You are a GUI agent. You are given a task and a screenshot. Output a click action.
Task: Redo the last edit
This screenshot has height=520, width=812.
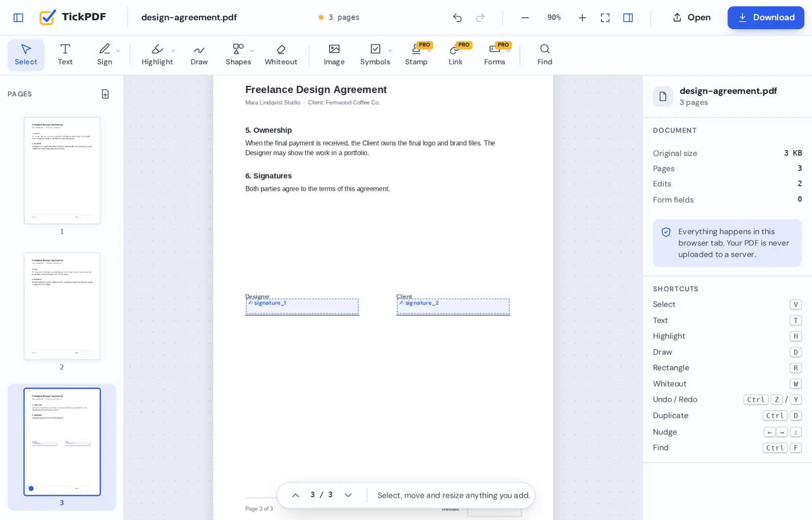coord(480,18)
